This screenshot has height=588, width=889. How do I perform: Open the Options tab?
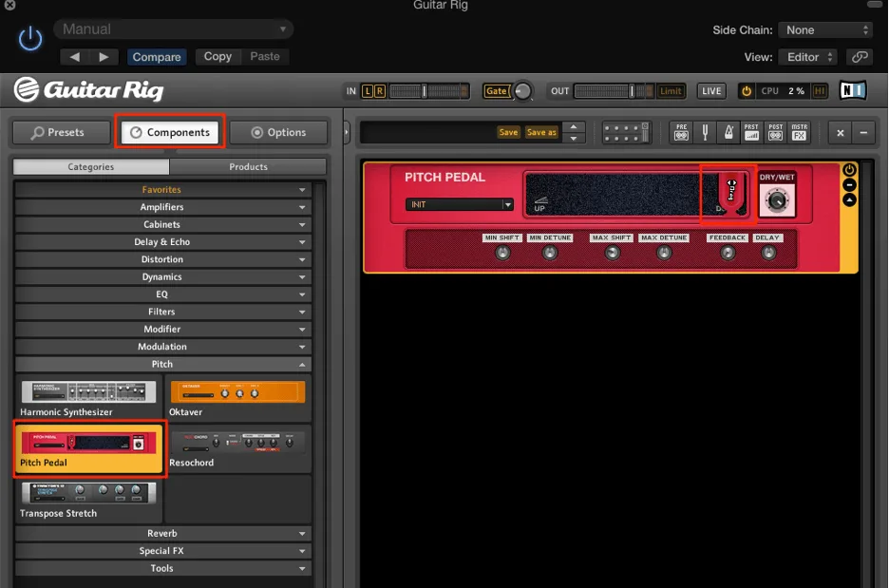tap(278, 132)
